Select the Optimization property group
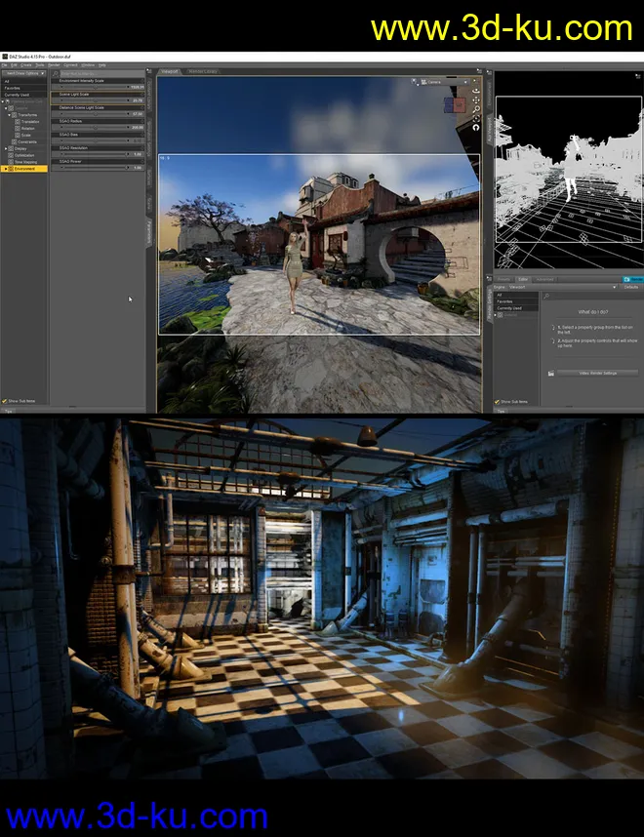 pos(24,155)
